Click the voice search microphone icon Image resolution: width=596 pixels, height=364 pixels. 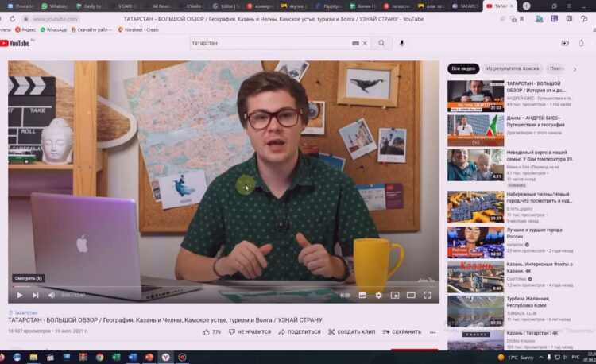point(401,43)
